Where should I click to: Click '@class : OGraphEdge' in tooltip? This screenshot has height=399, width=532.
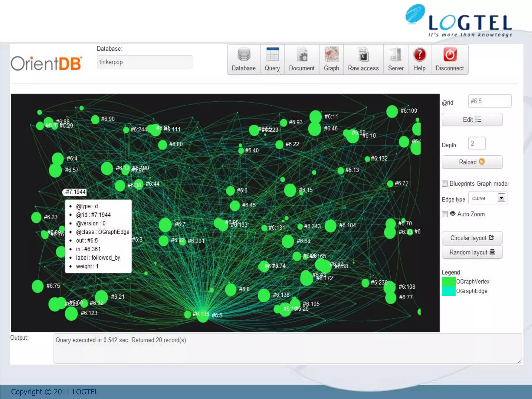point(102,232)
